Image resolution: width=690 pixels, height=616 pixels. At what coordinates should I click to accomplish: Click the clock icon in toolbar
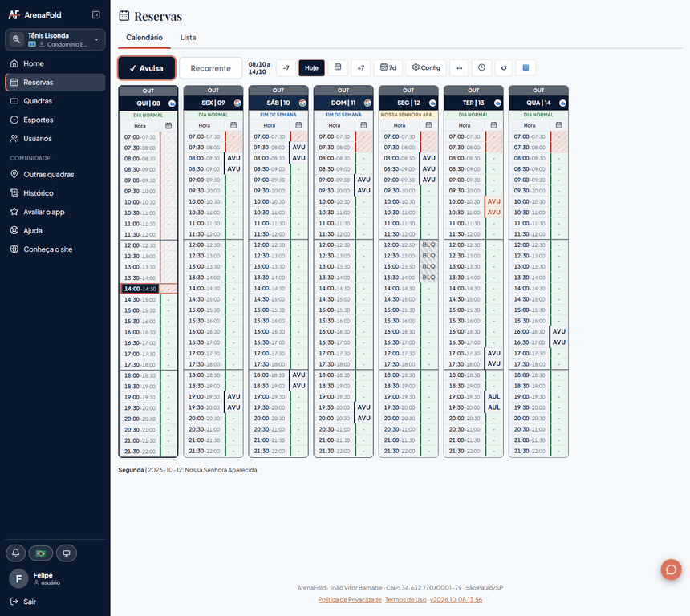click(x=482, y=67)
